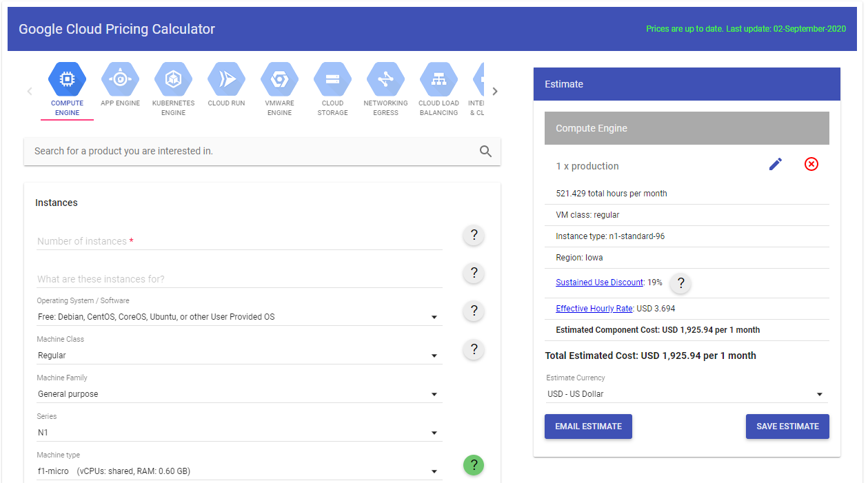Screen dimensions: 868x483
Task: Click the Save Estimate button
Action: point(787,427)
